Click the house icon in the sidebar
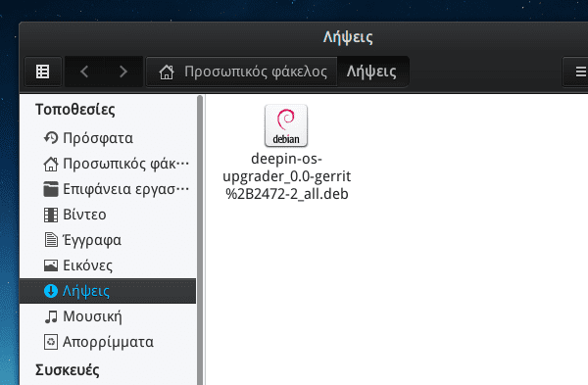Screen dimensions: 588x385 pos(51,164)
